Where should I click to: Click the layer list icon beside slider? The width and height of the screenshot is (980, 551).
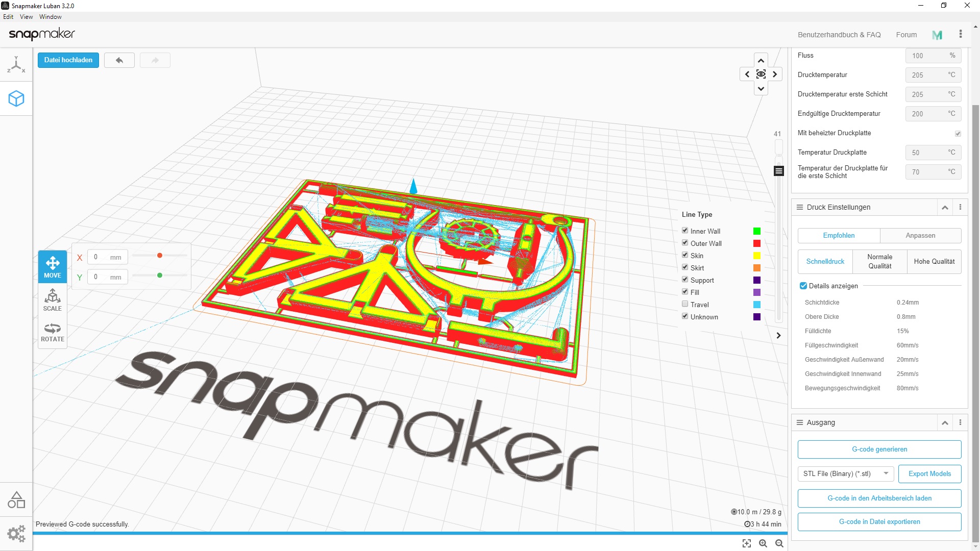coord(779,171)
